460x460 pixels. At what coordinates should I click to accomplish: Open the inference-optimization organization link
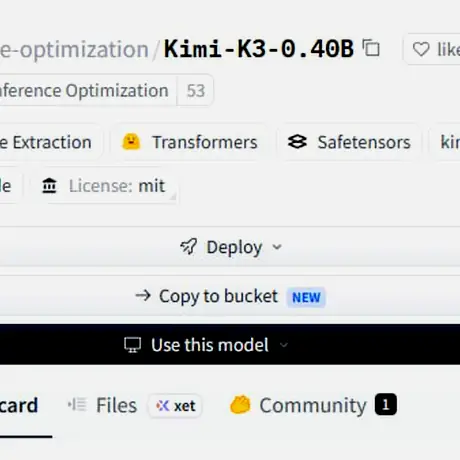tap(74, 49)
